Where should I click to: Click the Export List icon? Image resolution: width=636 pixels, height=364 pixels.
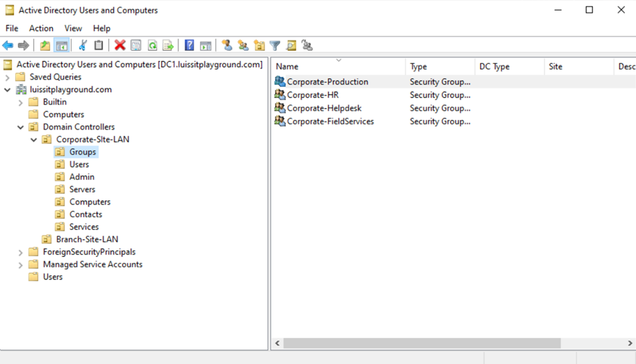[x=168, y=46]
